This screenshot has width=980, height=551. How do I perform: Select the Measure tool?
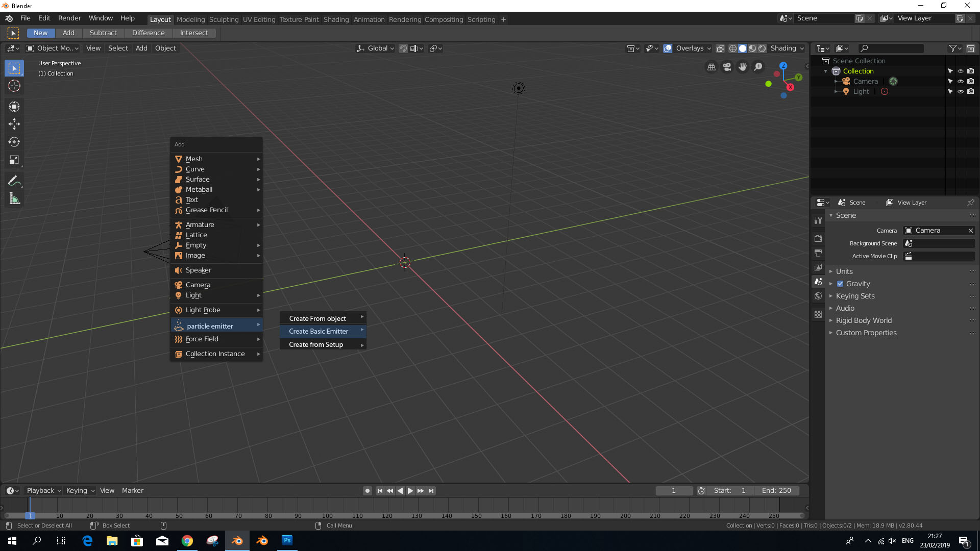[x=14, y=199]
